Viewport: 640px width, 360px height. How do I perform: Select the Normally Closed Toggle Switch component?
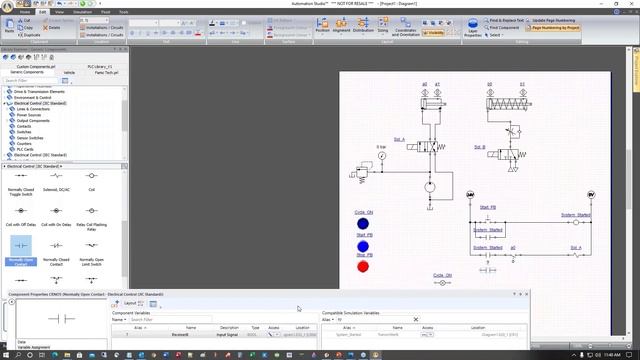[21, 183]
